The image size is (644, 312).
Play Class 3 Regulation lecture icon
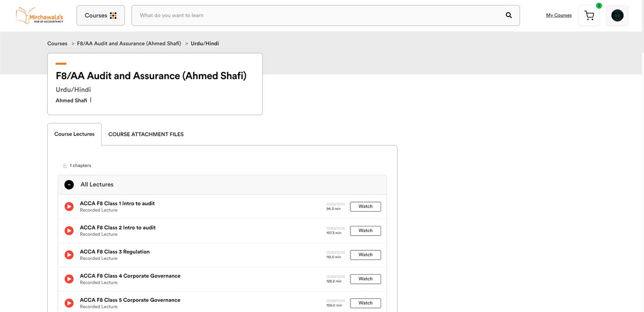[x=69, y=254]
